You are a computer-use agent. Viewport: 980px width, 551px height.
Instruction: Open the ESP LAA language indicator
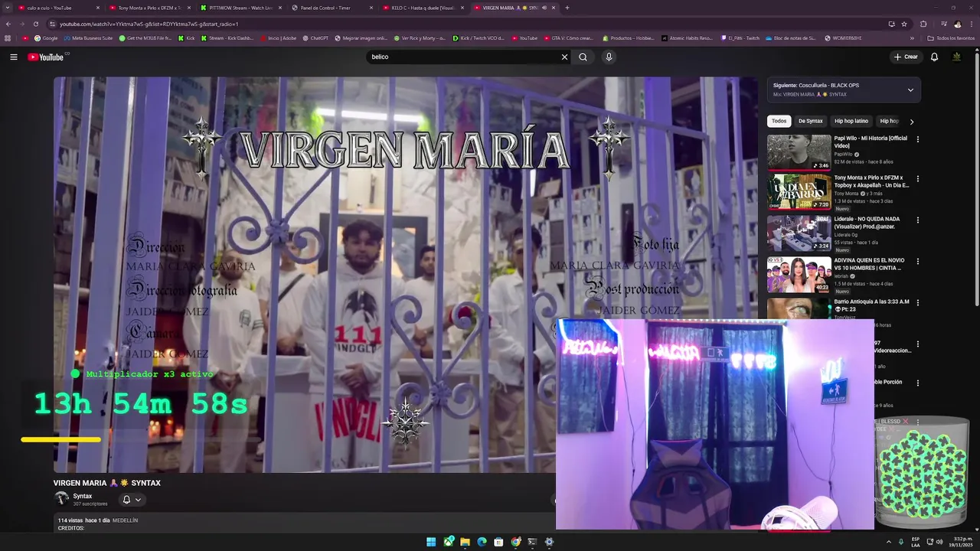point(916,542)
